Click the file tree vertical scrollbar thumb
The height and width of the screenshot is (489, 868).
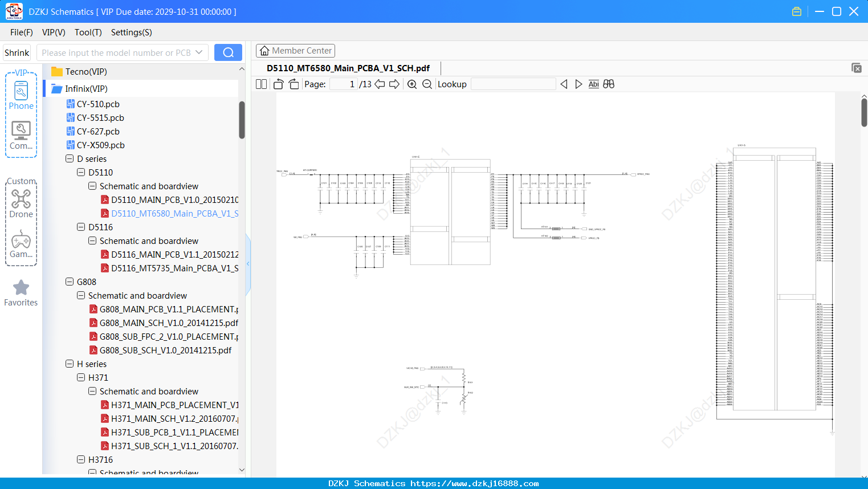(242, 120)
